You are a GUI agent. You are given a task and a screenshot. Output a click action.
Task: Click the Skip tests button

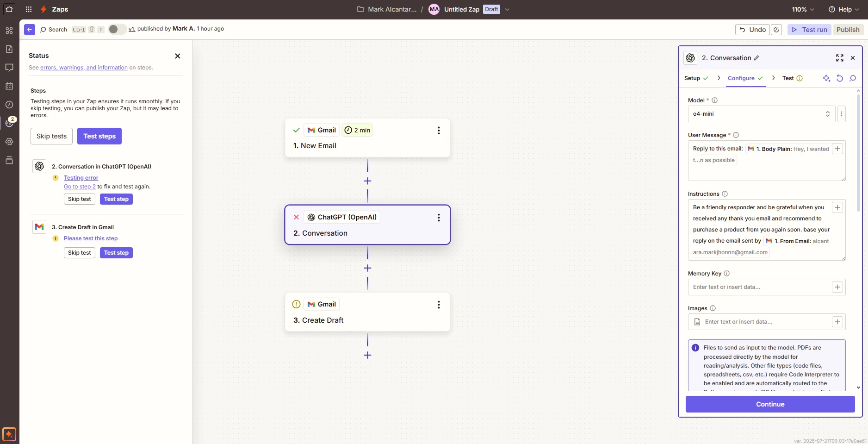pyautogui.click(x=52, y=136)
